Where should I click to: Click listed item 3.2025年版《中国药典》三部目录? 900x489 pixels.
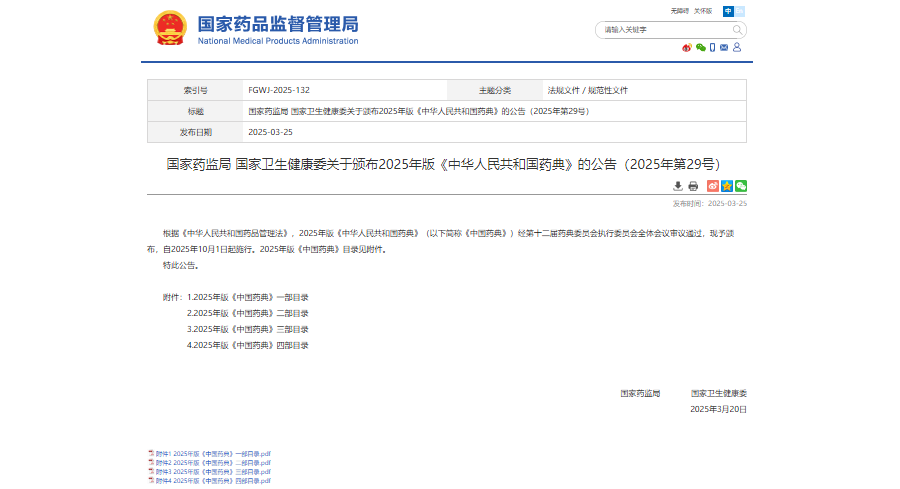coord(247,329)
